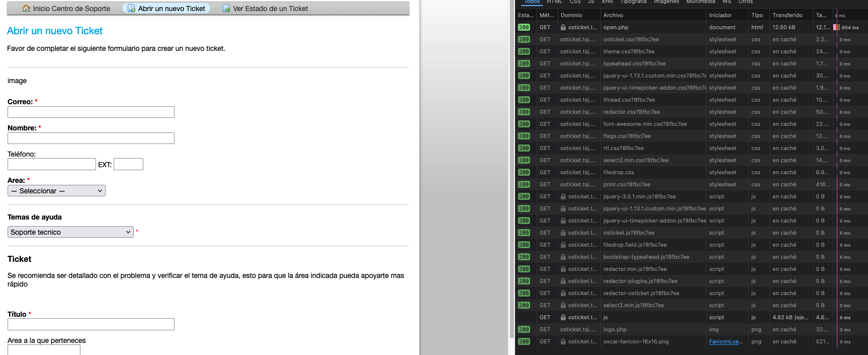Click into the Título text field
Viewport: 868px width, 355px height.
[91, 324]
